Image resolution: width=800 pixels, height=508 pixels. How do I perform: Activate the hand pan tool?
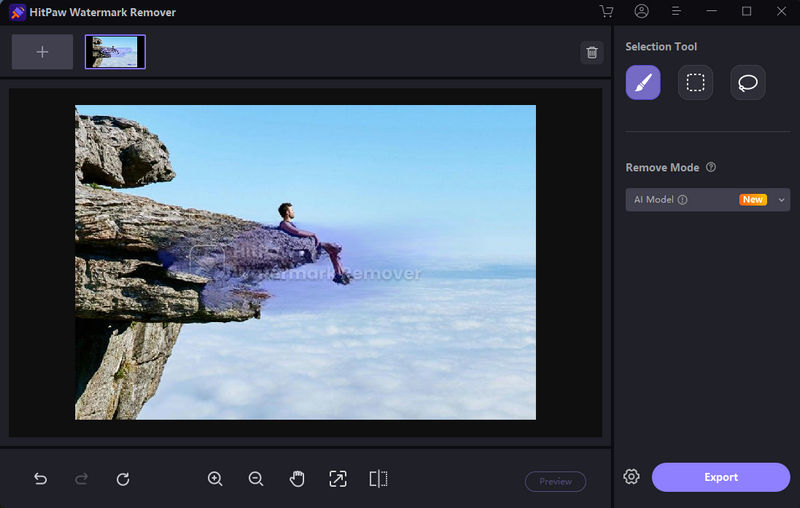tap(297, 479)
